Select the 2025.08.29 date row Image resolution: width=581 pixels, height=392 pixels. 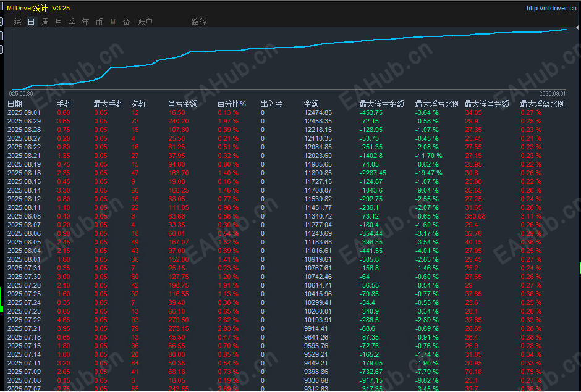[x=24, y=121]
